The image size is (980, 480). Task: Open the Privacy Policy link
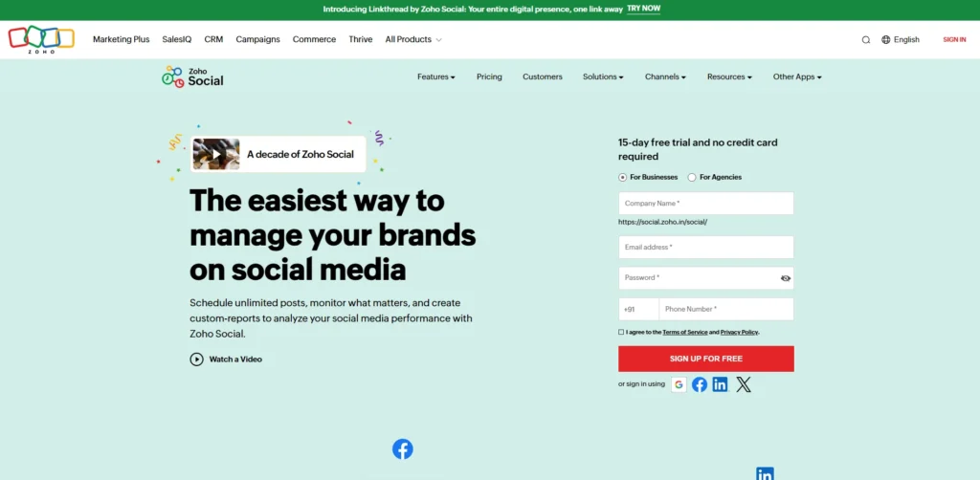[740, 332]
